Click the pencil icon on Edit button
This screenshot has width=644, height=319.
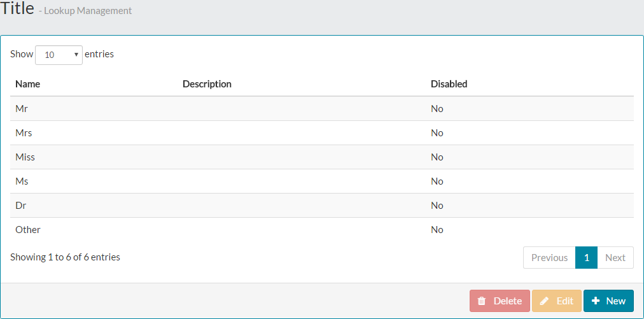tap(544, 301)
